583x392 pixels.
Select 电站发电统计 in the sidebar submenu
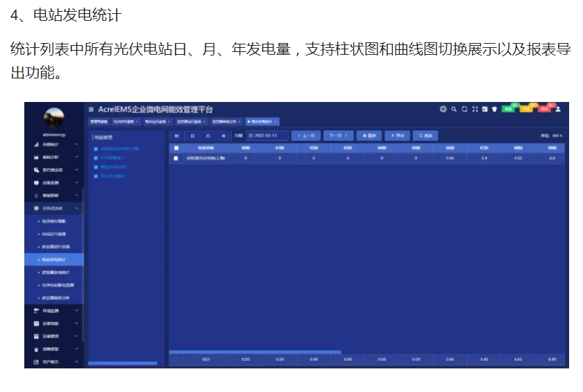(53, 259)
